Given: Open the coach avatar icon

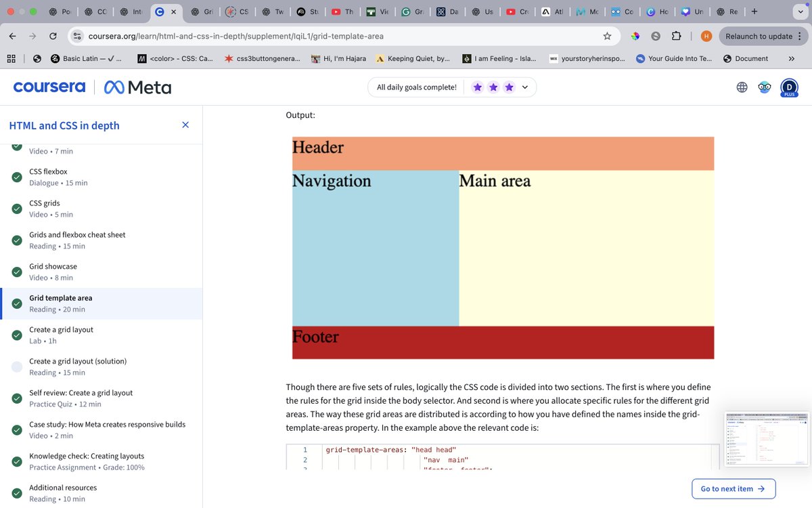Looking at the screenshot, I should pyautogui.click(x=765, y=87).
